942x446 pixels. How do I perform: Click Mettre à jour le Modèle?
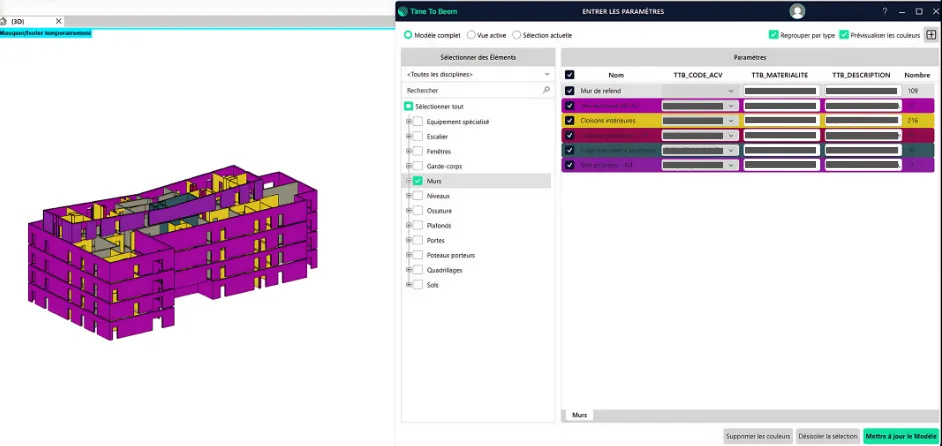click(x=901, y=436)
